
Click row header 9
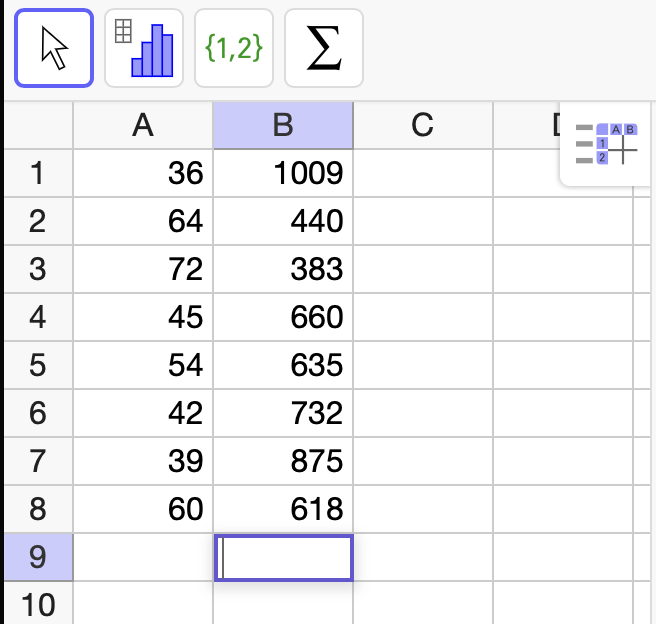pyautogui.click(x=37, y=557)
